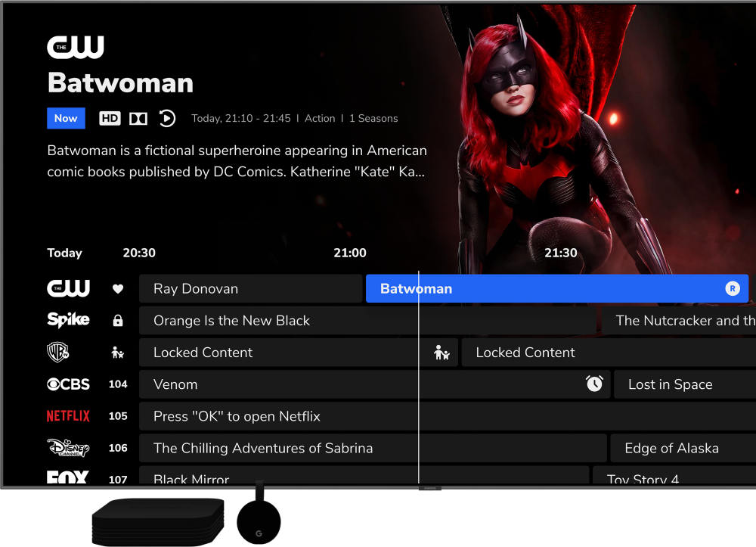Click the parental control icon beside WB channel
756x547 pixels.
click(118, 353)
